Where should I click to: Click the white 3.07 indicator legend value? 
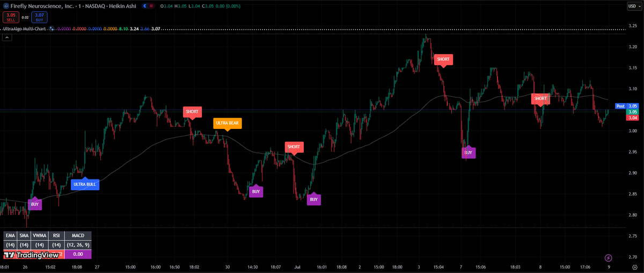[x=156, y=28]
